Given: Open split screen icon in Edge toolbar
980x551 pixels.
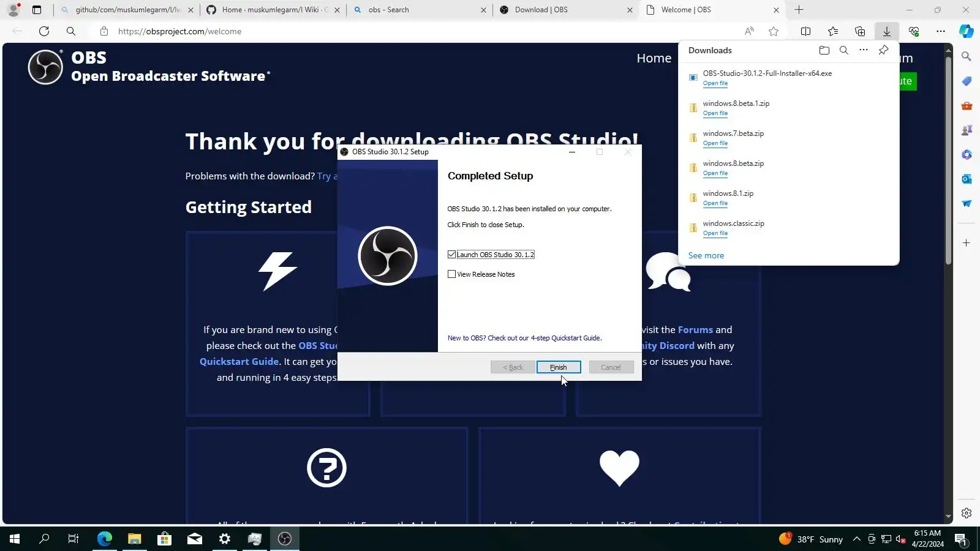Looking at the screenshot, I should (x=805, y=31).
